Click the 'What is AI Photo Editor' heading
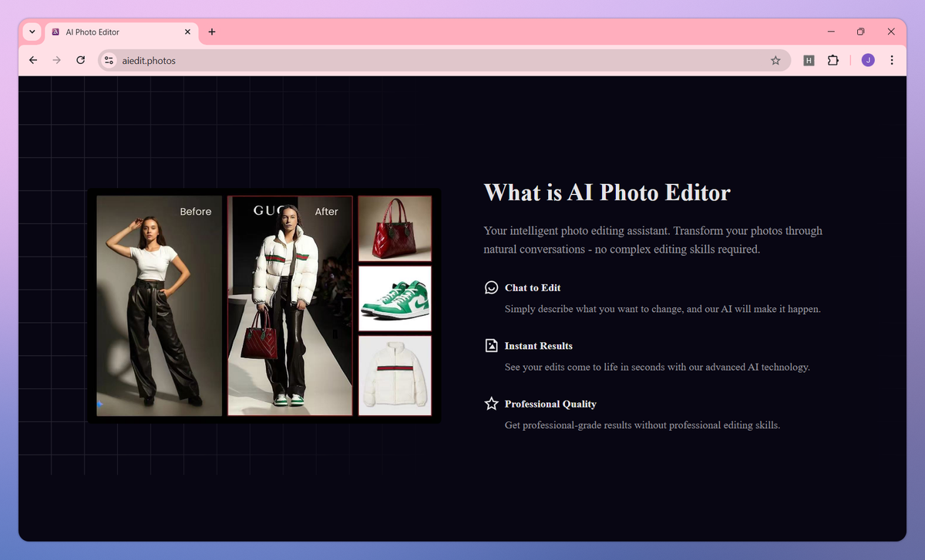Viewport: 925px width, 560px height. pyautogui.click(x=607, y=193)
